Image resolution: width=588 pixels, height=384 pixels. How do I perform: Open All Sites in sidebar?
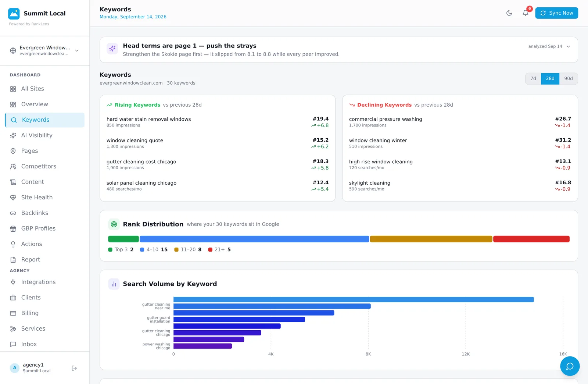[x=44, y=89]
